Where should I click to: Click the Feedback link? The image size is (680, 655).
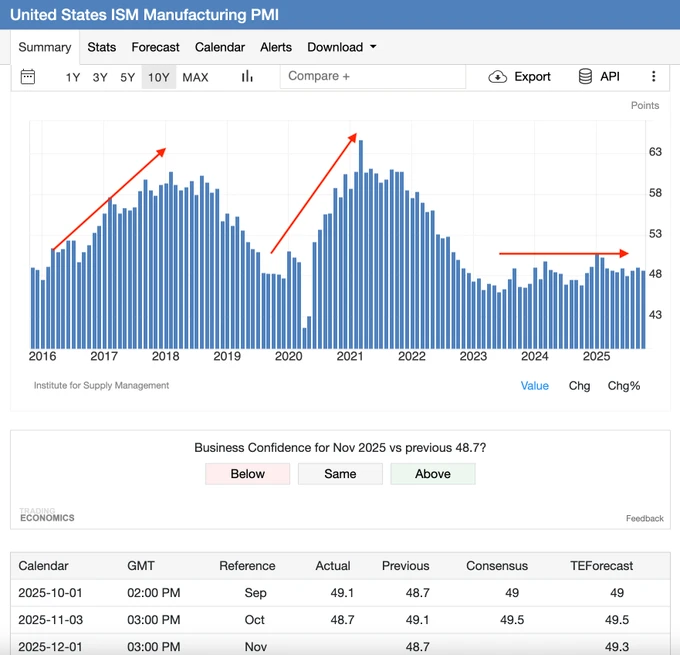click(x=644, y=518)
